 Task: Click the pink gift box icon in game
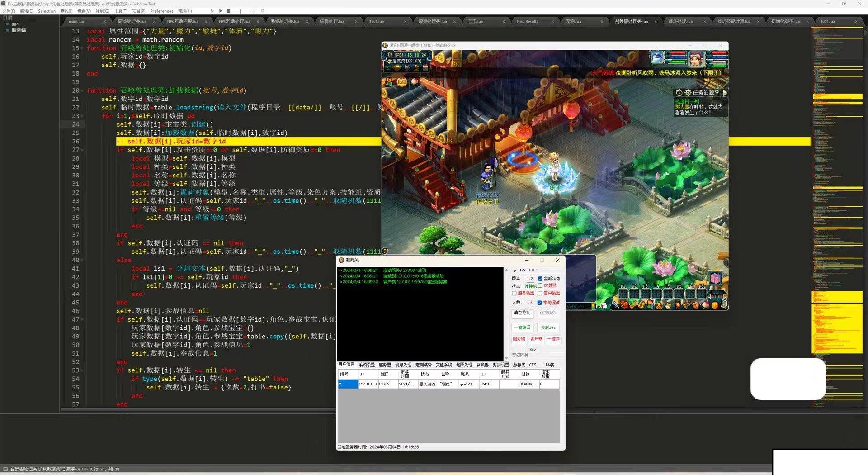pyautogui.click(x=716, y=279)
